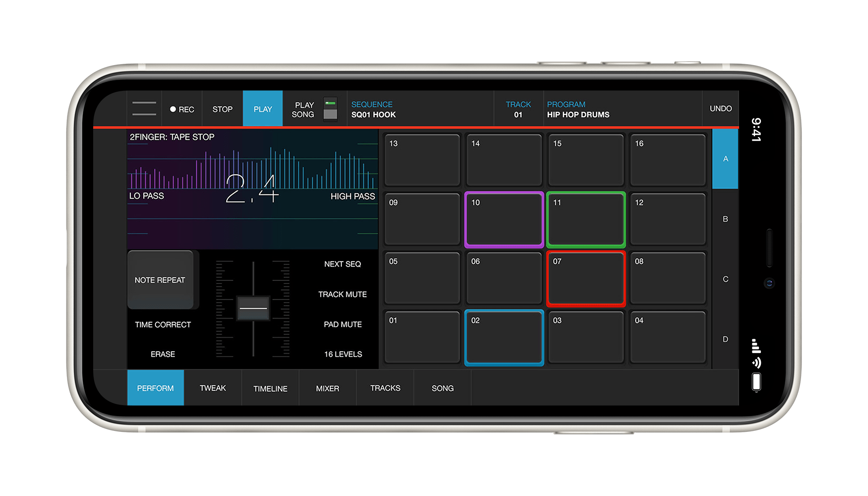Tap the UNDO button
The height and width of the screenshot is (496, 868).
tap(720, 109)
